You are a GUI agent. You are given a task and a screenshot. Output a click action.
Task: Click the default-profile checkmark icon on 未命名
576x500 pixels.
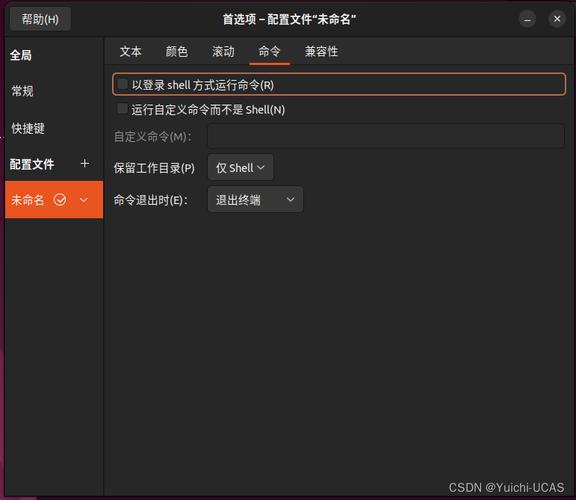click(60, 200)
